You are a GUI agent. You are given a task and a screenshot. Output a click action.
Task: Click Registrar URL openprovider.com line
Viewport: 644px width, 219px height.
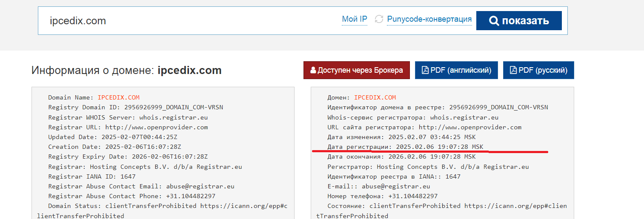(128, 127)
